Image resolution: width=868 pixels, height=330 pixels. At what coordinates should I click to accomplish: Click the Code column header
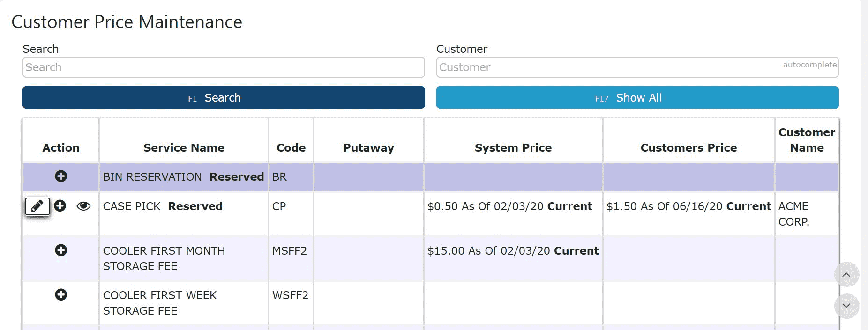291,148
